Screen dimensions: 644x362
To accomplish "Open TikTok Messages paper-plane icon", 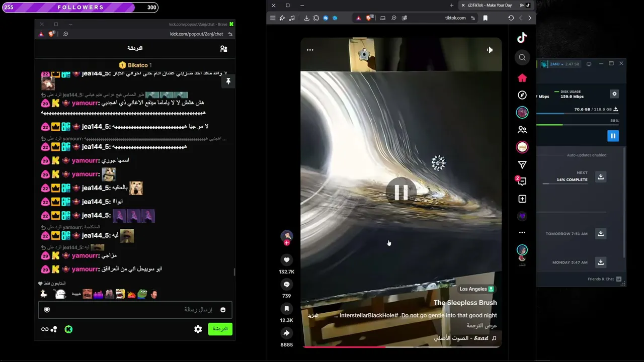I will [522, 165].
